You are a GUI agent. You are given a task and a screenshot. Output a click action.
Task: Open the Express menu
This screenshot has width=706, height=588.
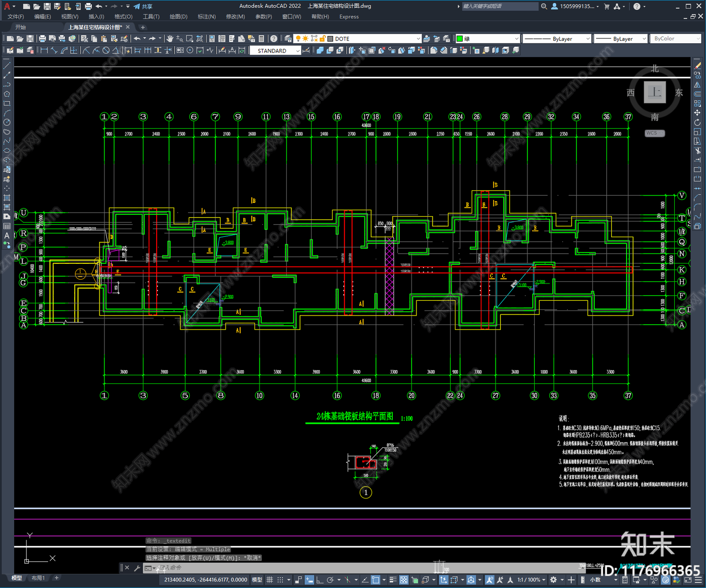[349, 17]
